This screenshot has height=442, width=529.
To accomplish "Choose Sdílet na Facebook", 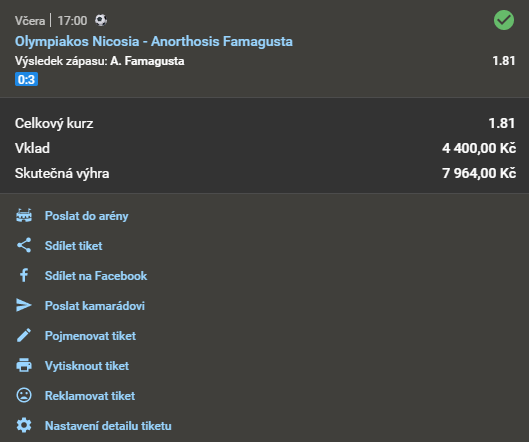I will click(x=96, y=276).
